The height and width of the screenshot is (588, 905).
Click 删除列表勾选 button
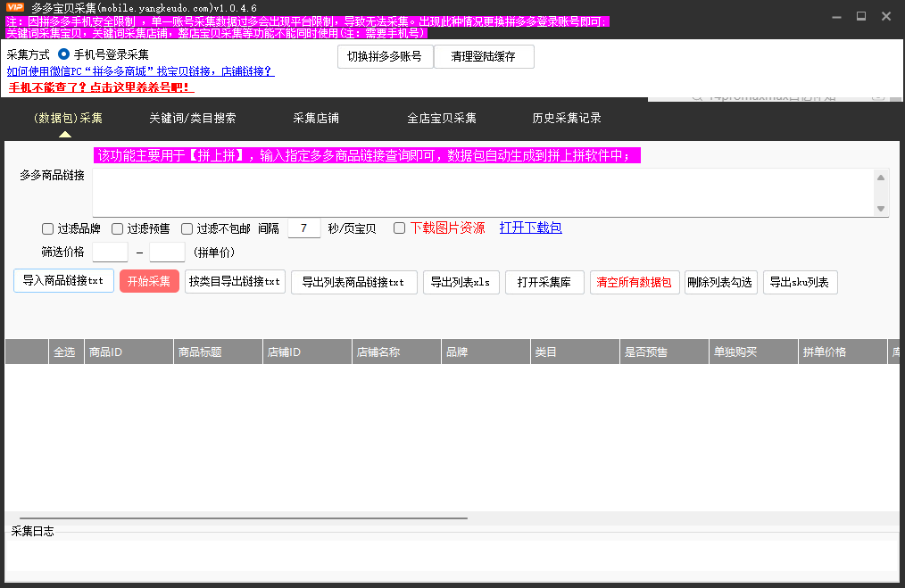[720, 282]
